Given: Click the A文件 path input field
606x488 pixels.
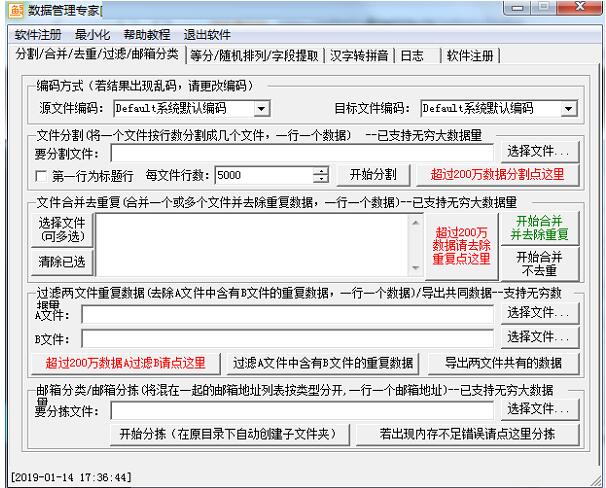Looking at the screenshot, I should 288,315.
